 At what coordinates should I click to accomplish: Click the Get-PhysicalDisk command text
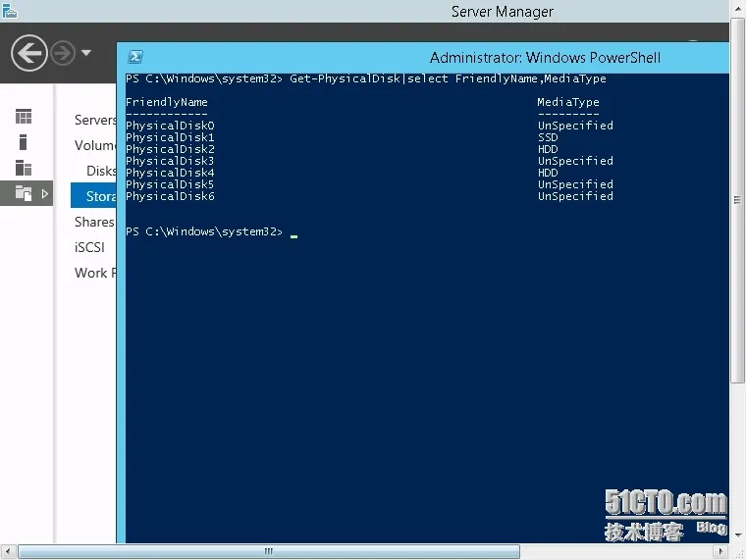[448, 78]
